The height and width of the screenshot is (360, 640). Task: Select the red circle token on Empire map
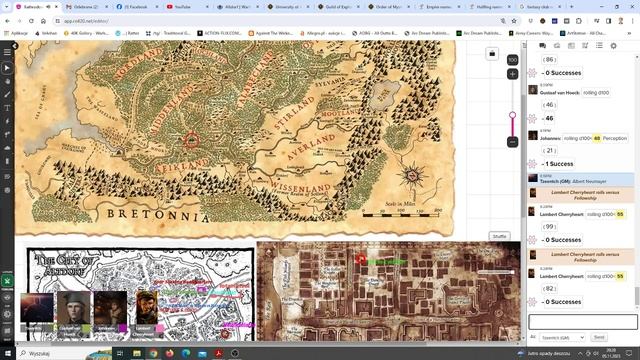pyautogui.click(x=191, y=140)
